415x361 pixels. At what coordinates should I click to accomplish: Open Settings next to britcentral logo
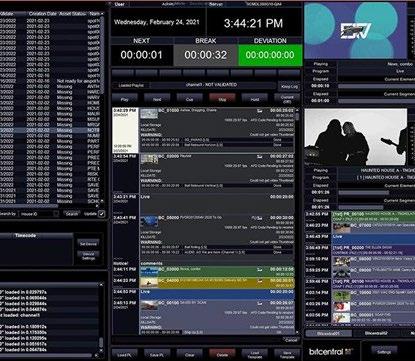click(384, 351)
